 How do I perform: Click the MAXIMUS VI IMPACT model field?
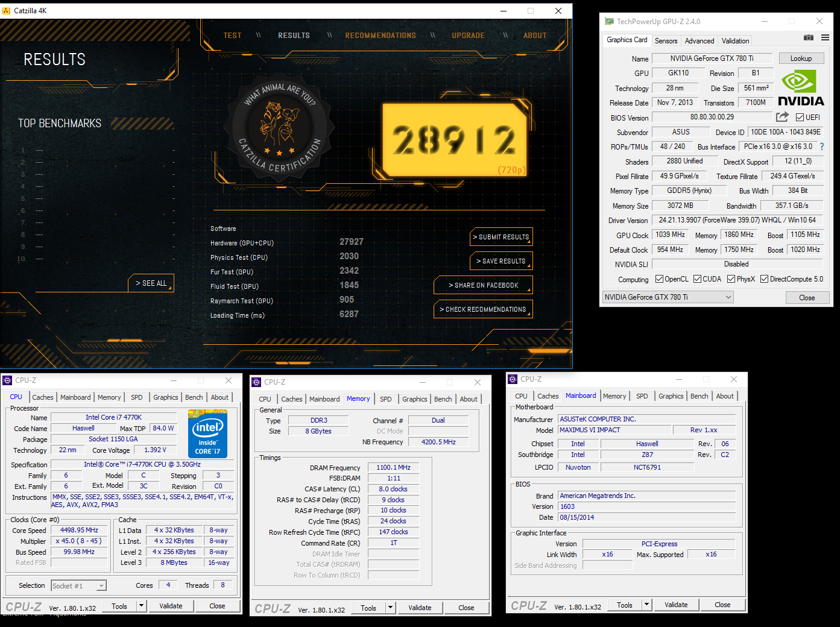(x=614, y=430)
